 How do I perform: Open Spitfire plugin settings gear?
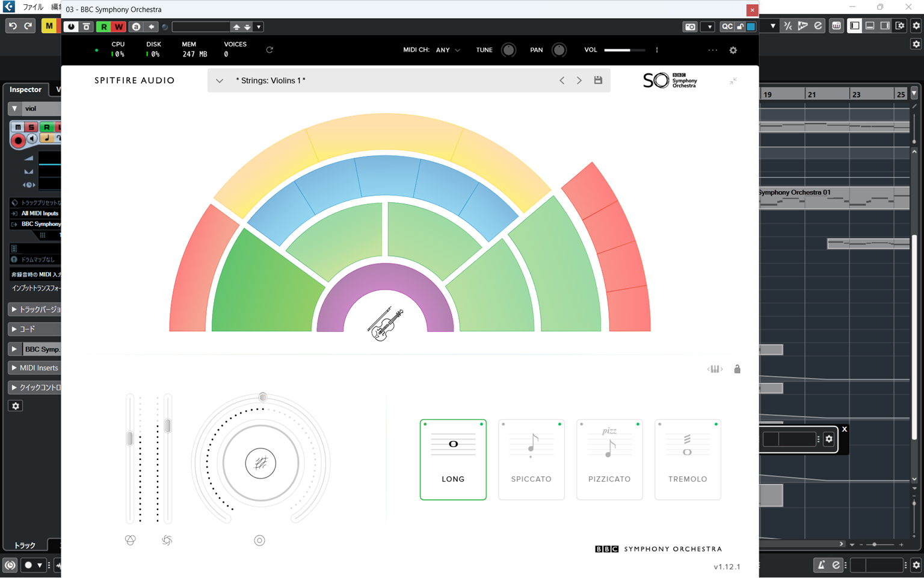click(733, 50)
